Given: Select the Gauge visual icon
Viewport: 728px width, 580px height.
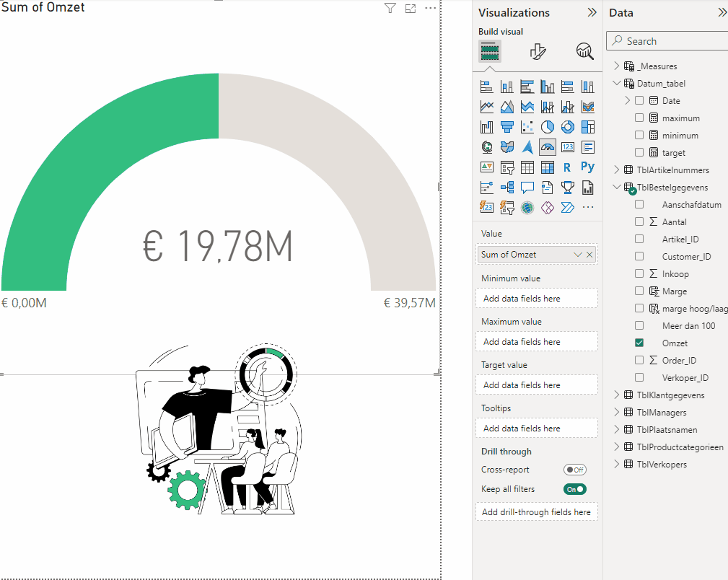Looking at the screenshot, I should click(x=548, y=148).
